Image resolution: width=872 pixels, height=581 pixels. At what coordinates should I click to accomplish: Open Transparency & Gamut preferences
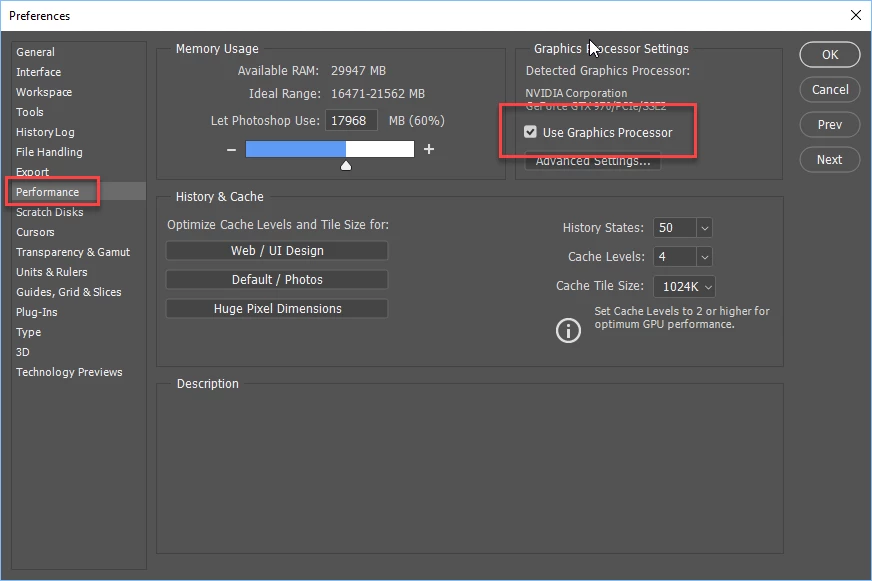pos(73,252)
